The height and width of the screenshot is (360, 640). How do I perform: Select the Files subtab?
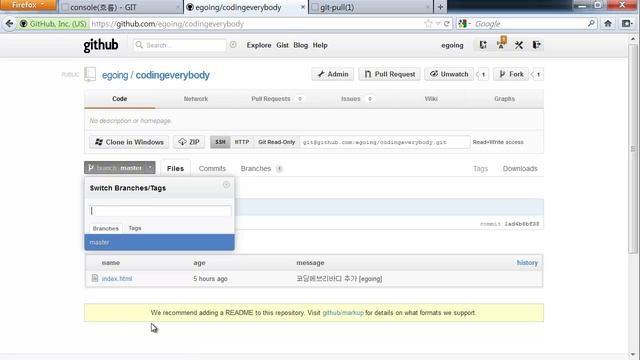point(175,168)
